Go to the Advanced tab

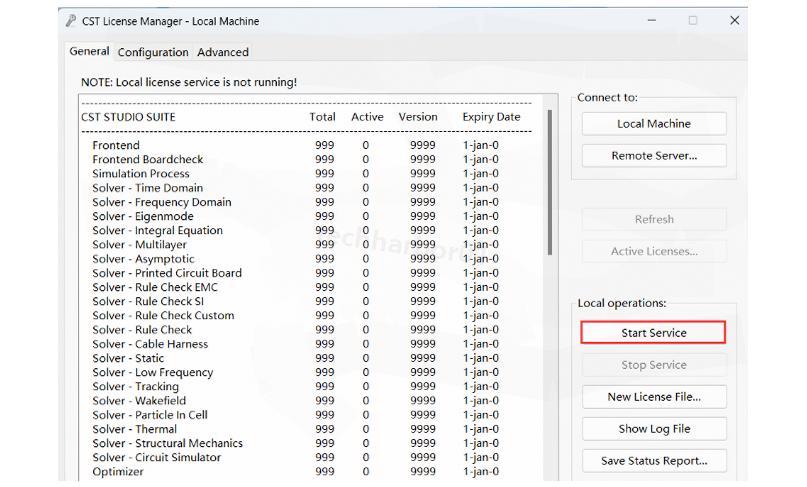click(x=223, y=52)
